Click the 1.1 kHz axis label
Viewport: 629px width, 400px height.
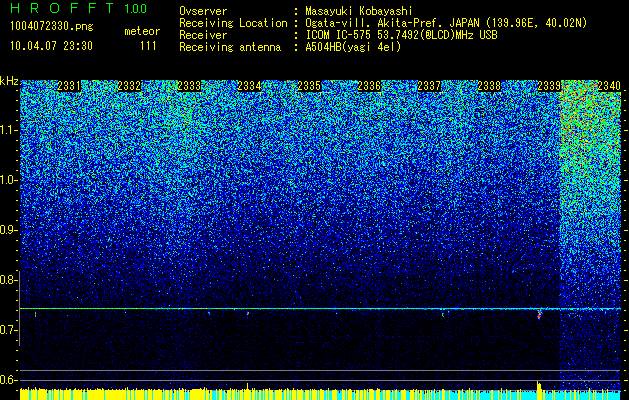click(x=9, y=130)
